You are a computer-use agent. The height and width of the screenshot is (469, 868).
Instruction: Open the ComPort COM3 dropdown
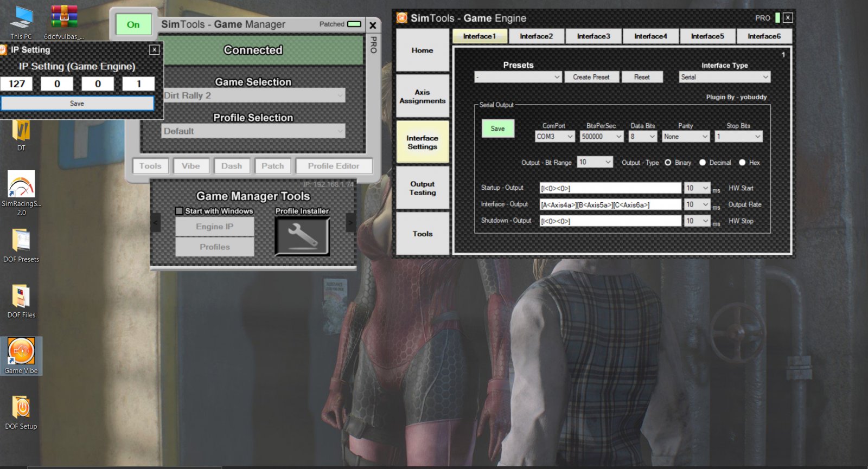click(554, 137)
